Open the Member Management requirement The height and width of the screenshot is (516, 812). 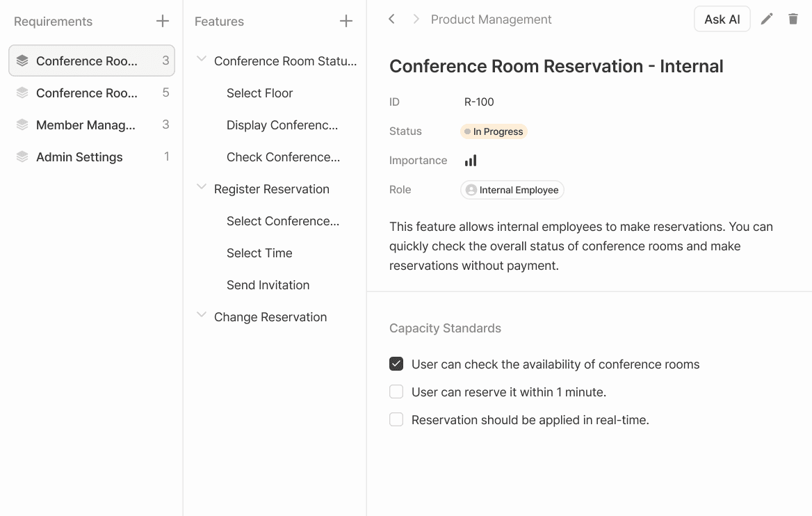(86, 125)
